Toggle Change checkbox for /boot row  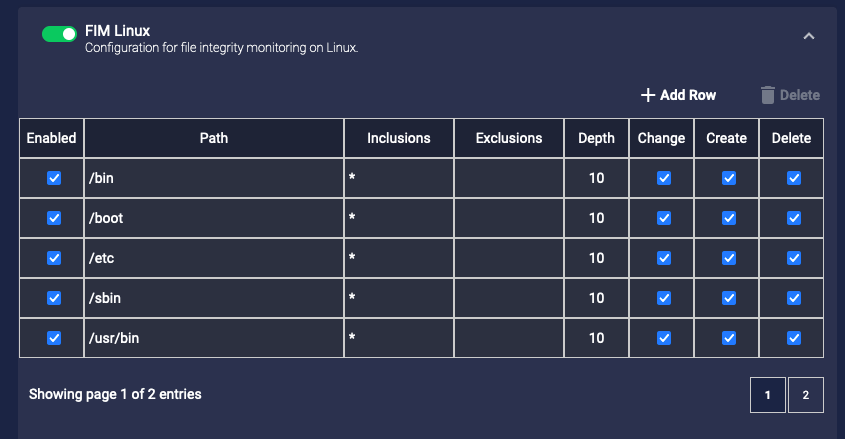(663, 218)
